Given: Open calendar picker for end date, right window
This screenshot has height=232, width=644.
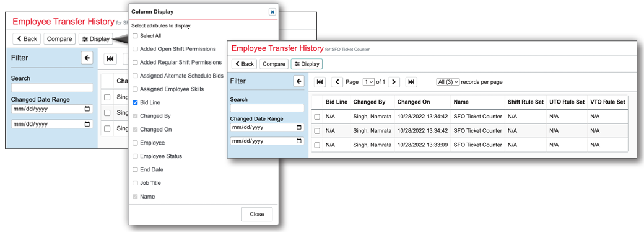Looking at the screenshot, I should point(299,141).
